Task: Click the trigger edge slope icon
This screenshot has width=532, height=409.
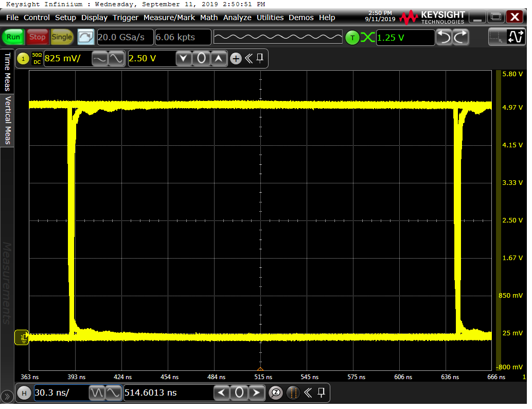Action: [x=368, y=38]
